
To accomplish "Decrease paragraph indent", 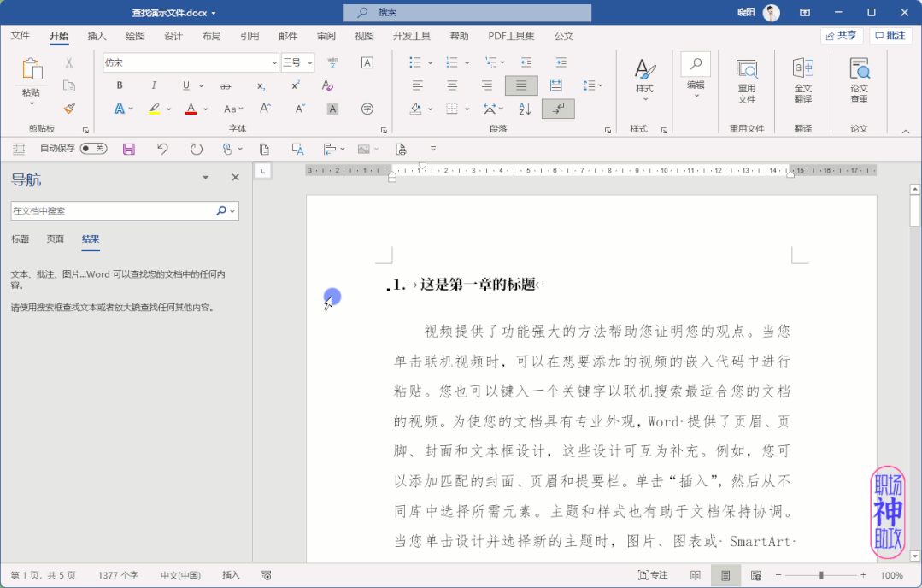I will (x=526, y=62).
